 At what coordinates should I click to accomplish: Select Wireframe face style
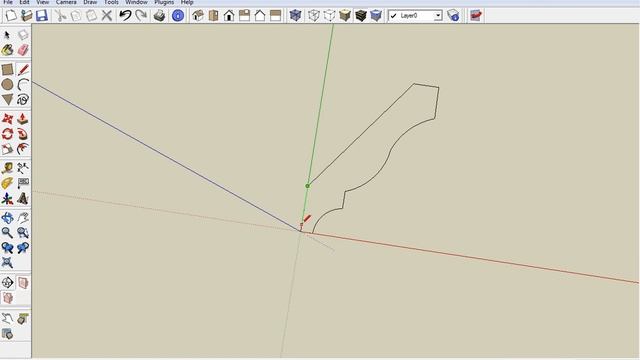313,16
